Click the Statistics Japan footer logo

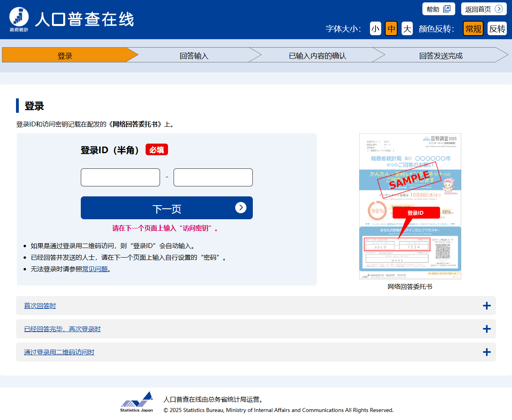pos(137,402)
